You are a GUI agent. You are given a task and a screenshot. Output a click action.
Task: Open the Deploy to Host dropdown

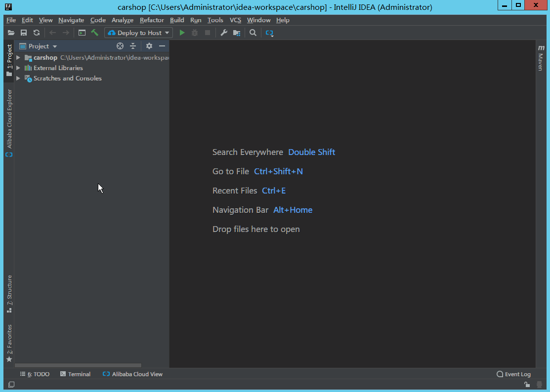[x=139, y=33]
